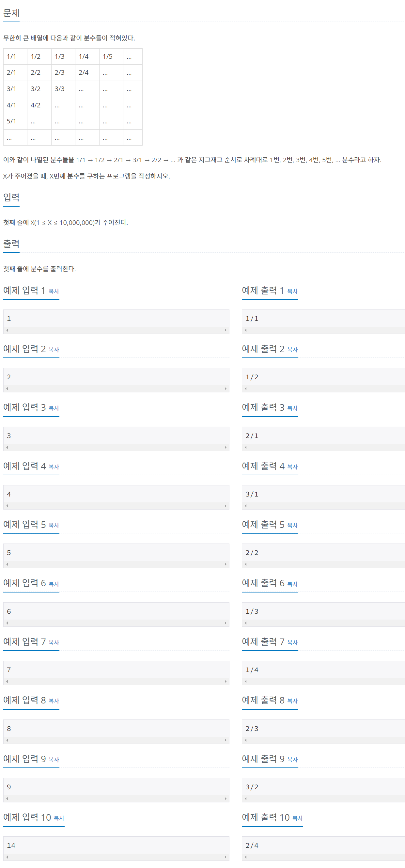Copy example output 9 via 복사 link

292,760
